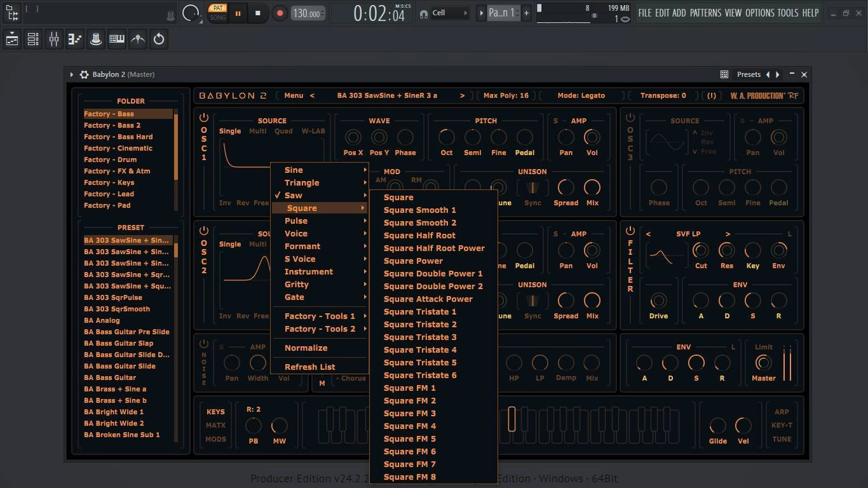Toggle the Filter power button

(x=630, y=231)
